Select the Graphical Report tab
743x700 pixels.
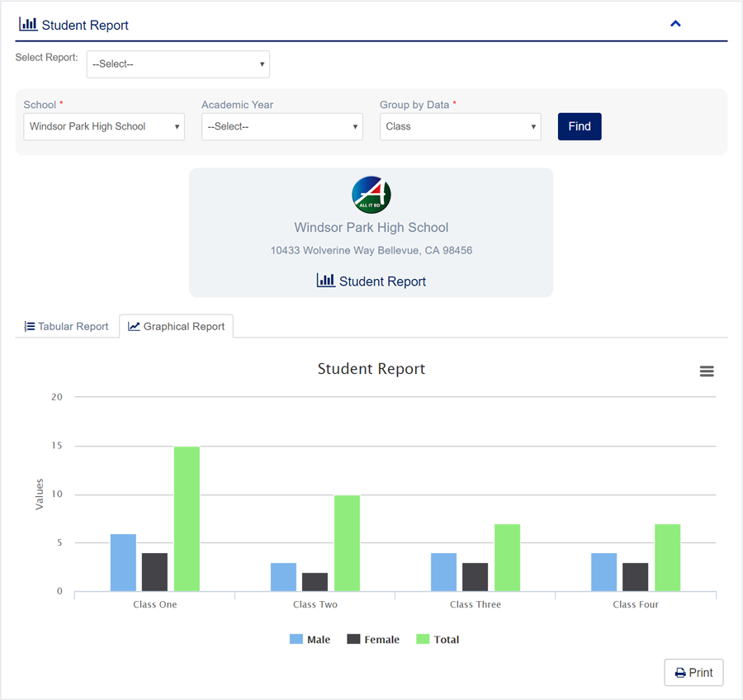coord(176,326)
